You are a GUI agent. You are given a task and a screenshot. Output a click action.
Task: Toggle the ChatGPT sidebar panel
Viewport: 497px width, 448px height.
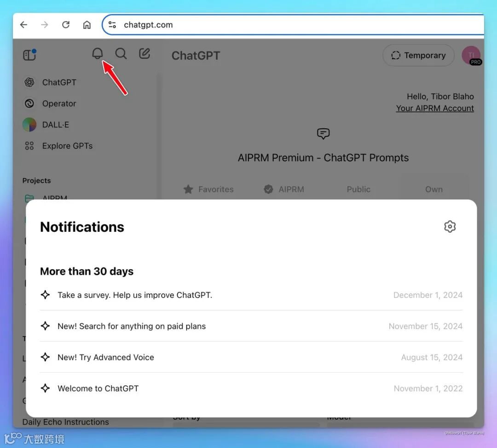pyautogui.click(x=30, y=54)
